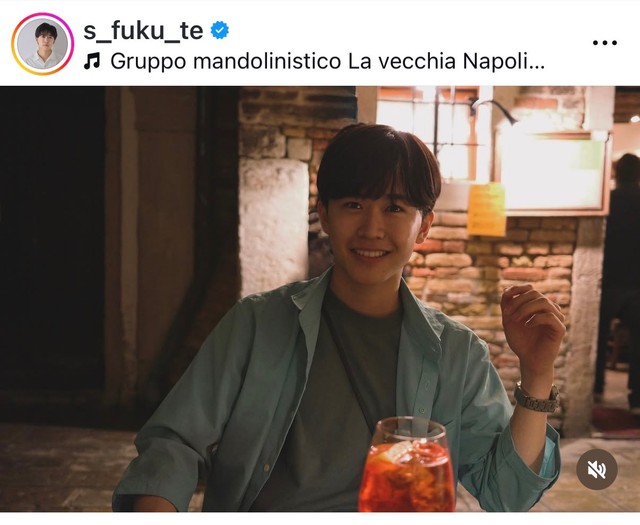Tap the silver wristwatch in the photo

point(537,397)
